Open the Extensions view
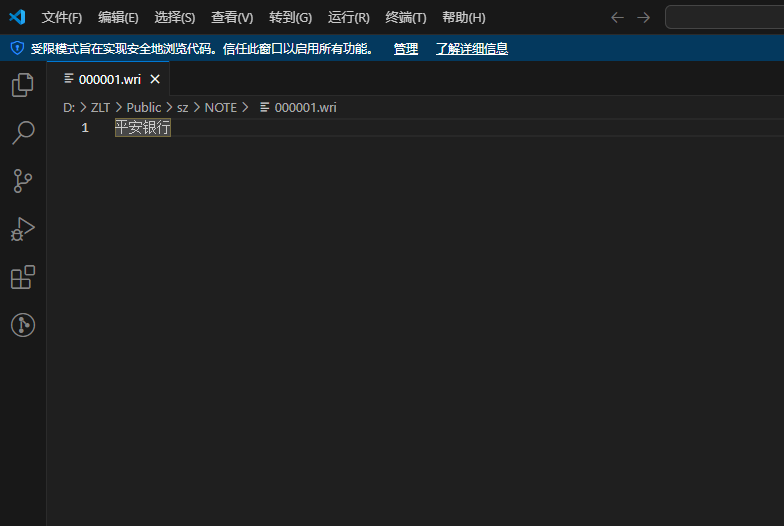Screen dimensions: 784x526 tap(22, 277)
